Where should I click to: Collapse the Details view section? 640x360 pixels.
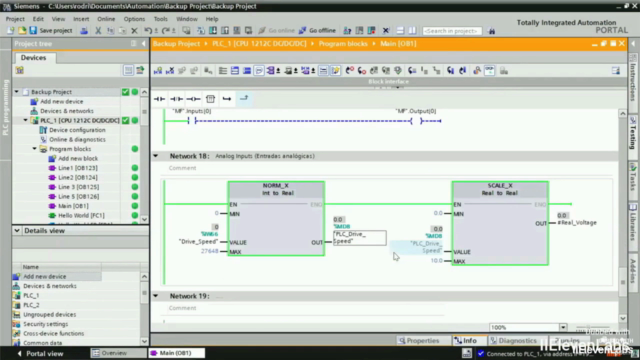pos(17,231)
